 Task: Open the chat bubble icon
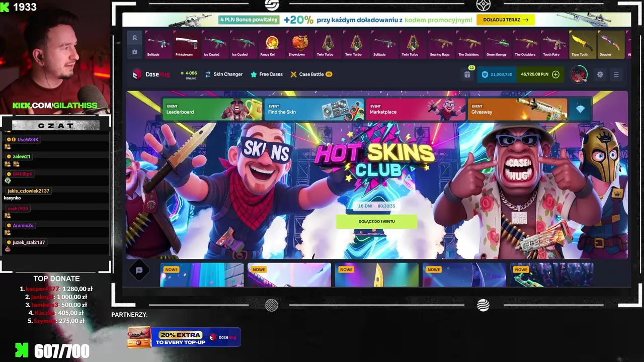pos(139,270)
